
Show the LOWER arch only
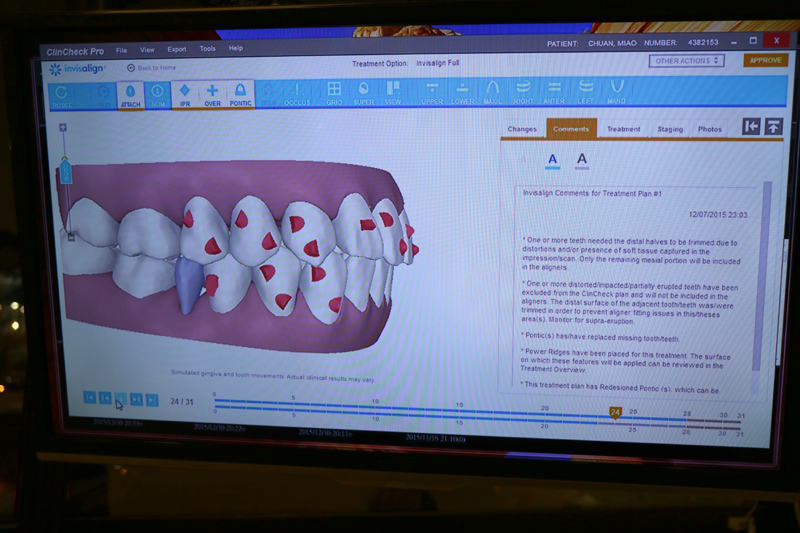pos(463,93)
